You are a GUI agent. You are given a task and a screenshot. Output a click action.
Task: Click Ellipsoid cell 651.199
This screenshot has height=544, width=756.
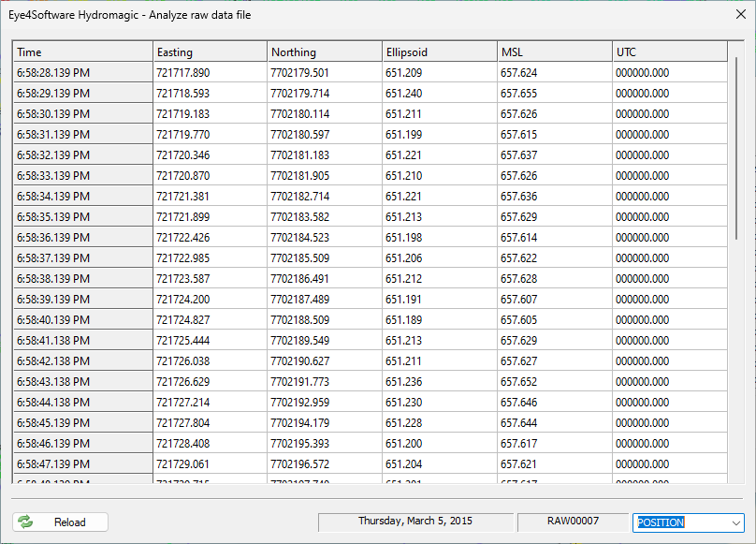[x=440, y=134]
